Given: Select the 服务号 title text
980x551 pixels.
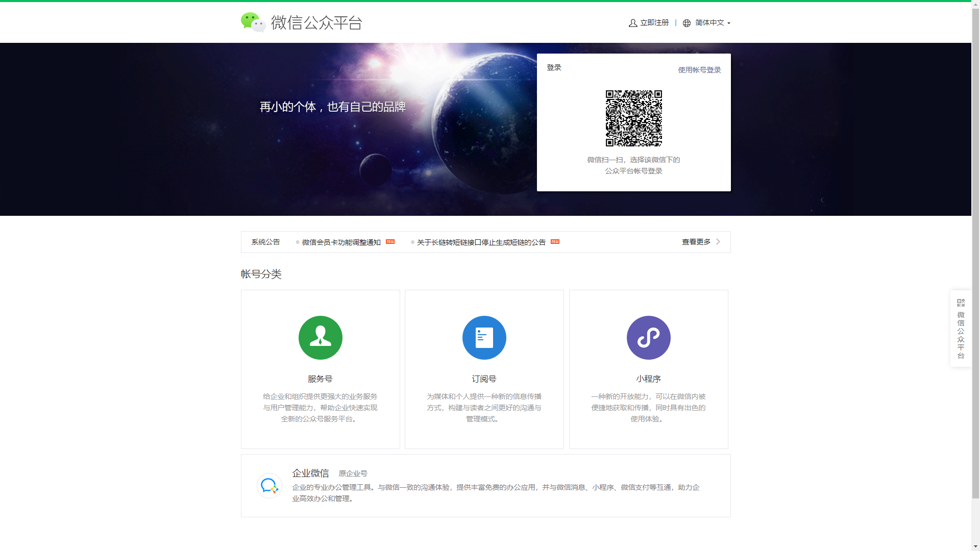Looking at the screenshot, I should 320,379.
